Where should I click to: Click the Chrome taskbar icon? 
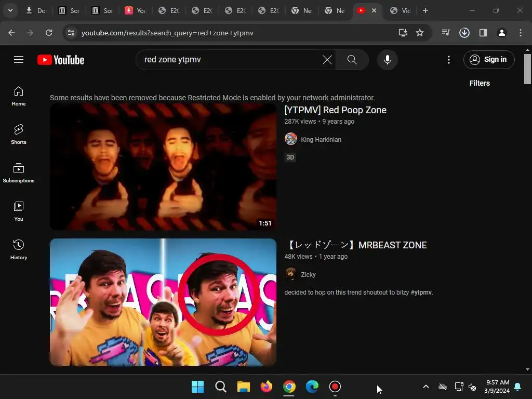(289, 387)
